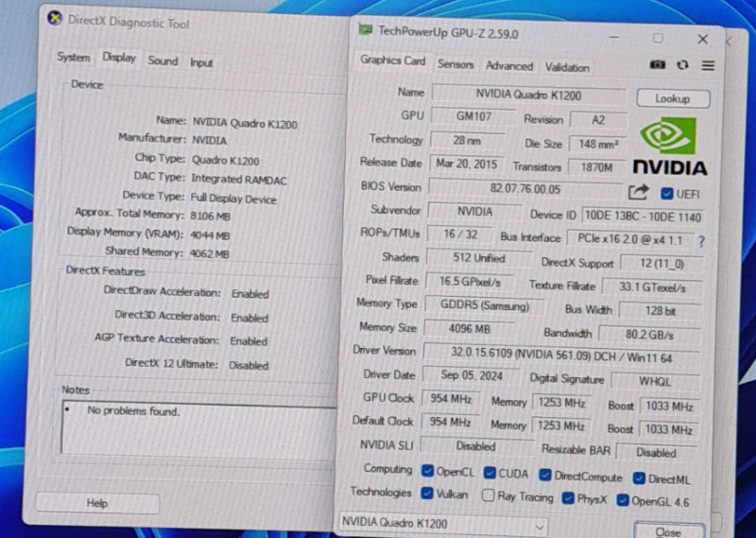
Task: Click the DAC Type Integrated RAMDAC value
Action: 239,180
